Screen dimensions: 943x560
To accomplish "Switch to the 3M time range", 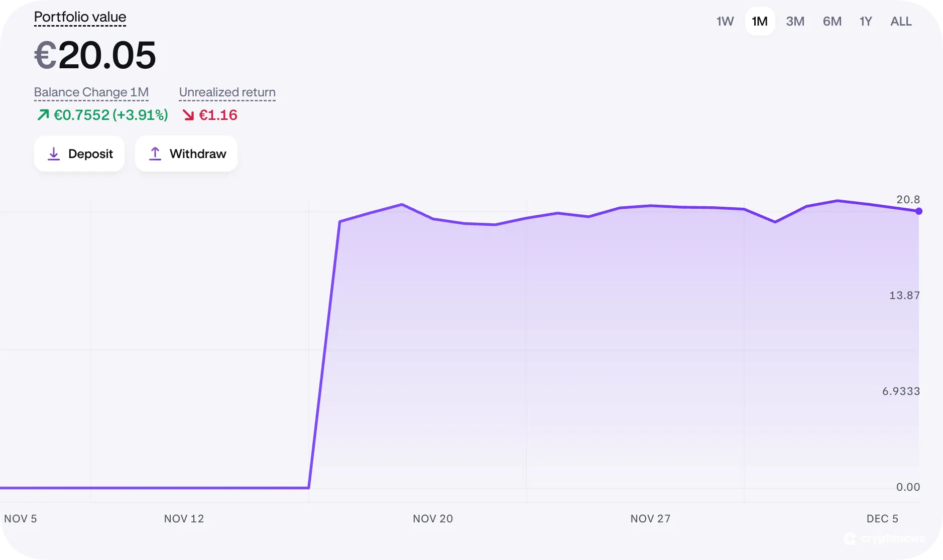I will [795, 21].
